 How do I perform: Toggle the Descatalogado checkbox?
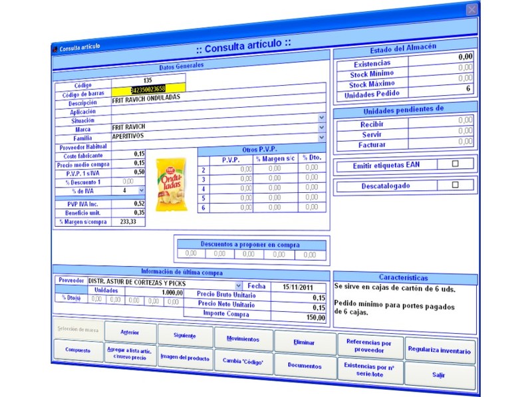point(456,186)
